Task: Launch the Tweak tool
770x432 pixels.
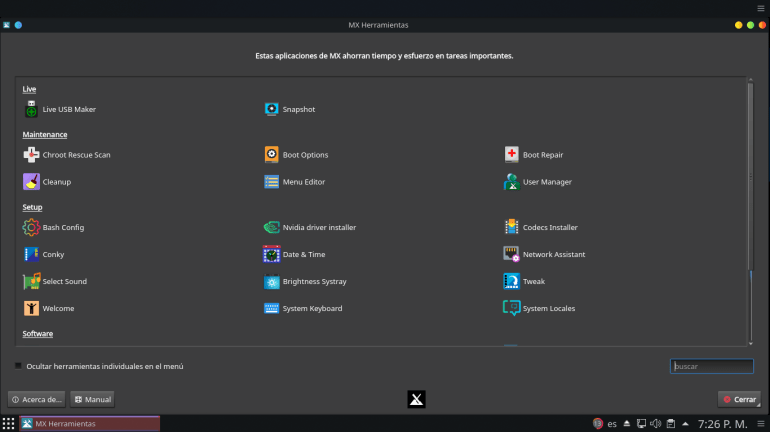Action: 533,281
